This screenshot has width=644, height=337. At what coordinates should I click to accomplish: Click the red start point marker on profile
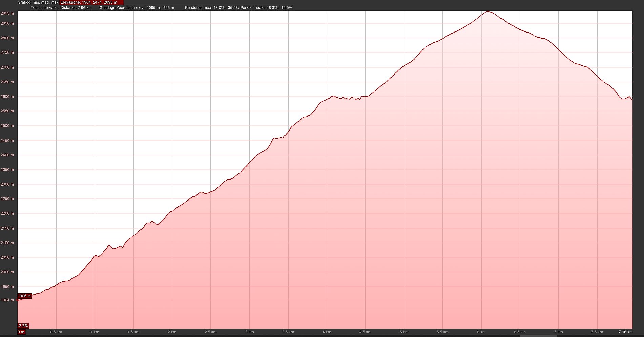tap(18, 300)
